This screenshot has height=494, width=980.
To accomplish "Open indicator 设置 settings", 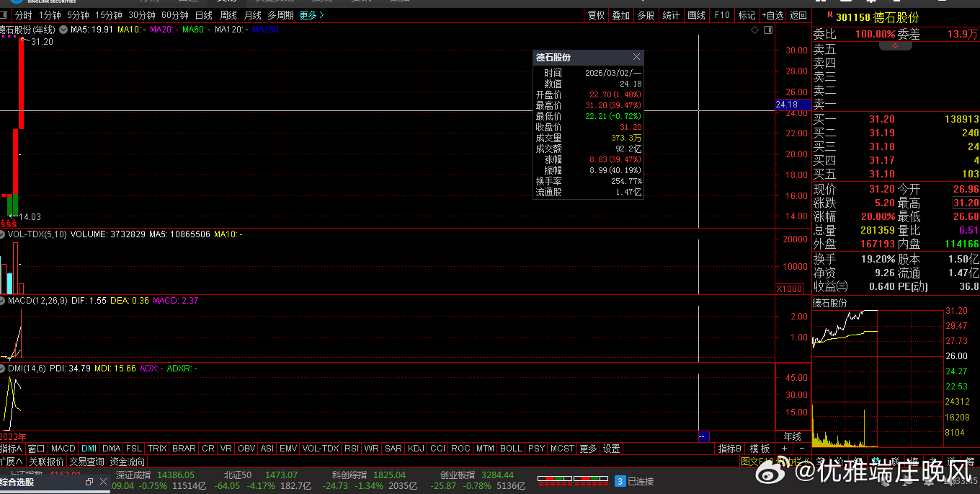I will point(612,449).
